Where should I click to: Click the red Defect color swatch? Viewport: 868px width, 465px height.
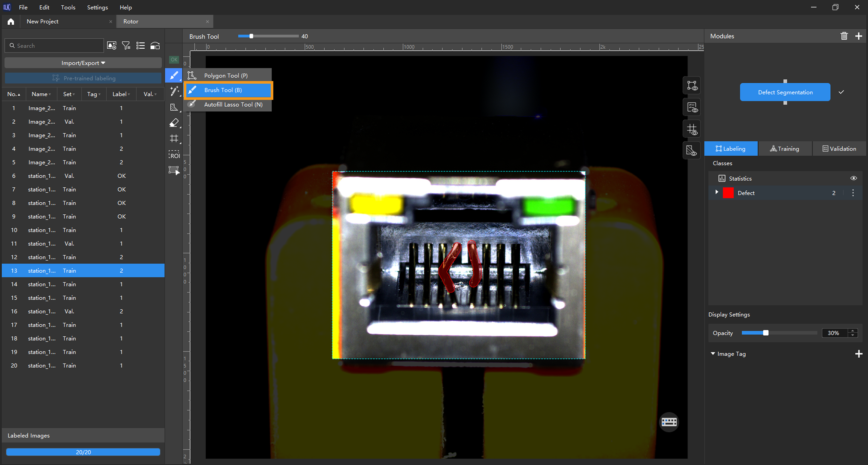coord(728,193)
